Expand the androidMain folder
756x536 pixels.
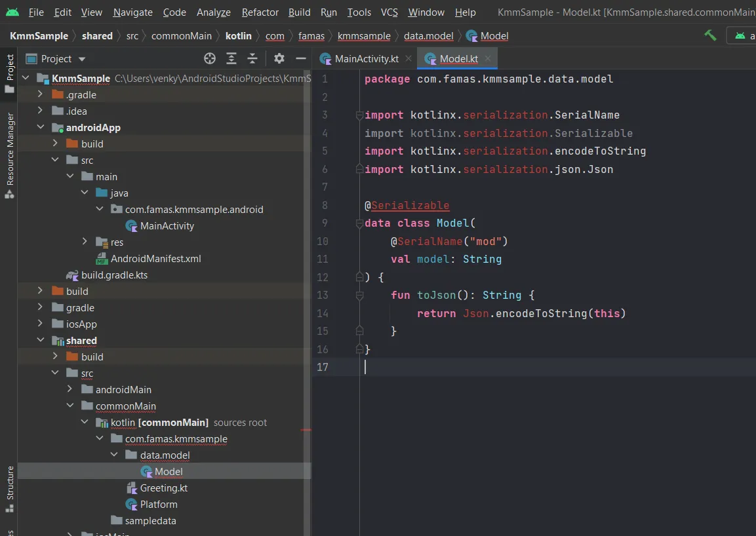pos(70,389)
